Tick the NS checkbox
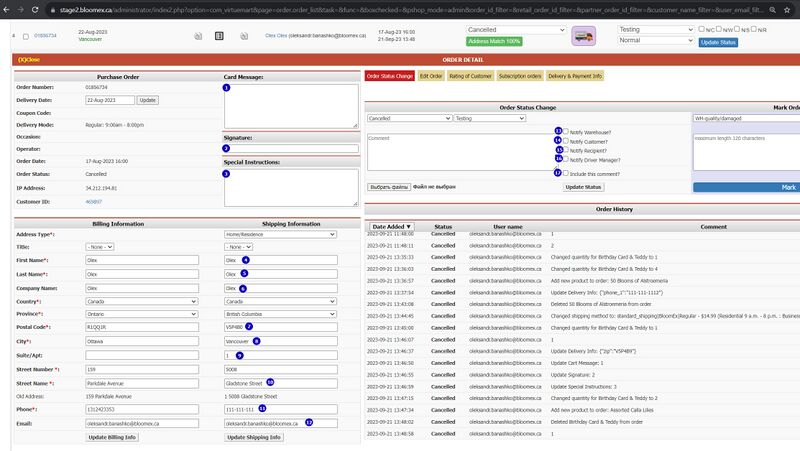This screenshot has width=800, height=451. 737,29
